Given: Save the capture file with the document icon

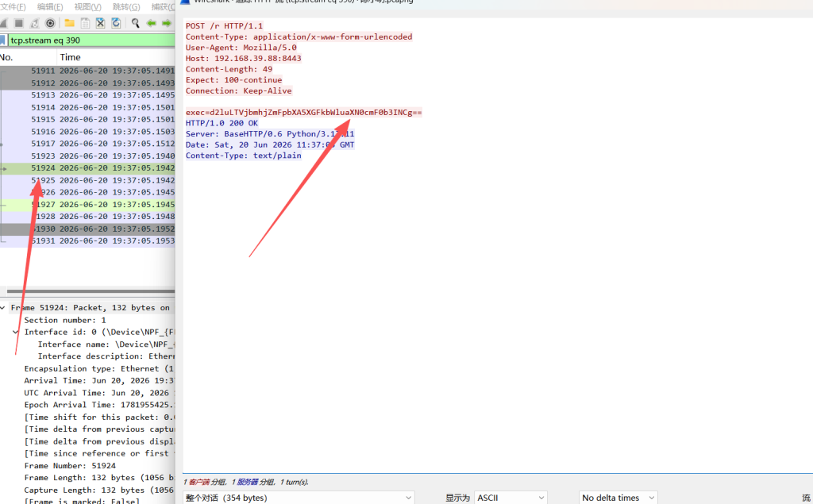Looking at the screenshot, I should pos(85,23).
